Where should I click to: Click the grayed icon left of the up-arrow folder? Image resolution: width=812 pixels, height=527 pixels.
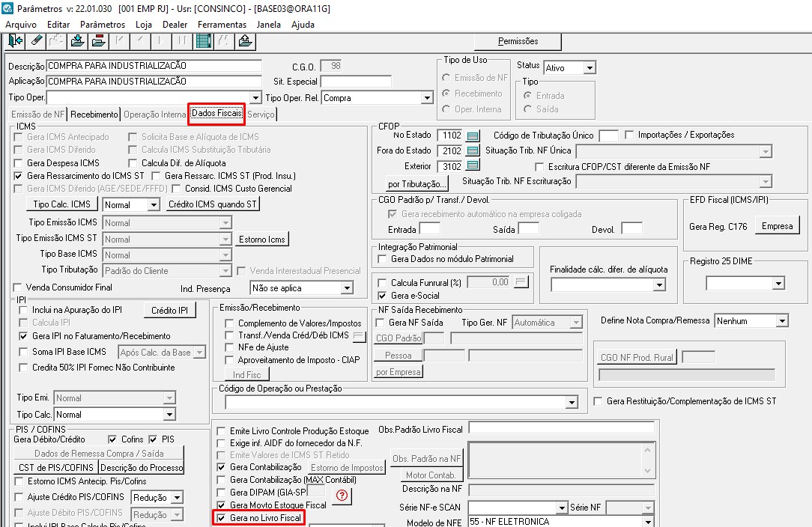coord(224,41)
